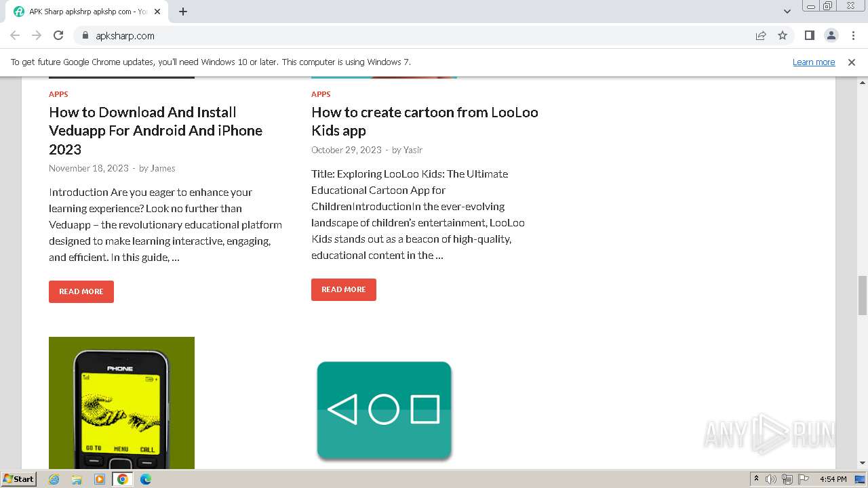Reload the apksharp.com page

(x=58, y=35)
